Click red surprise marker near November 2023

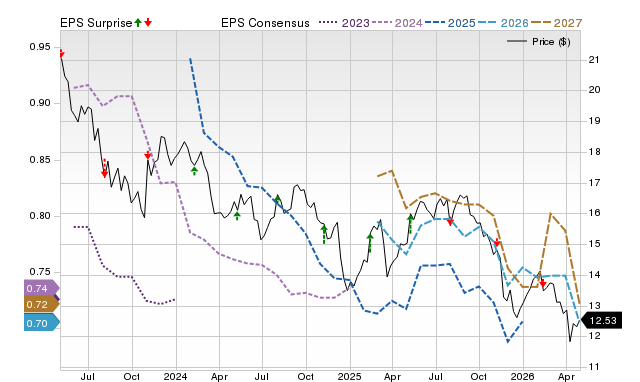(x=148, y=155)
